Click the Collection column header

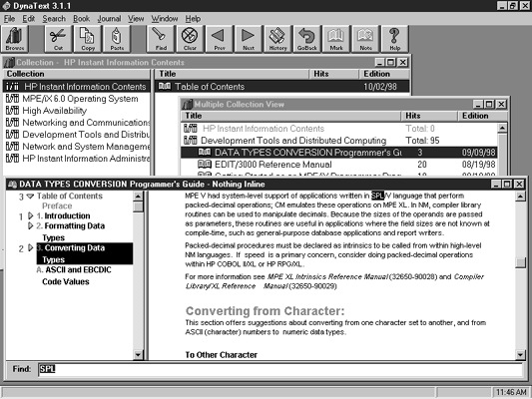tap(76, 74)
